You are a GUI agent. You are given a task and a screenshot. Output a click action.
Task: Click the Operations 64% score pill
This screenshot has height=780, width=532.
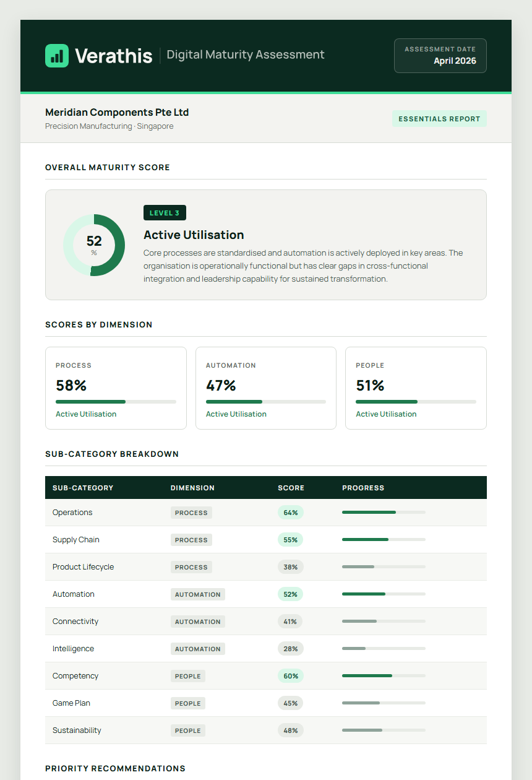(x=291, y=513)
